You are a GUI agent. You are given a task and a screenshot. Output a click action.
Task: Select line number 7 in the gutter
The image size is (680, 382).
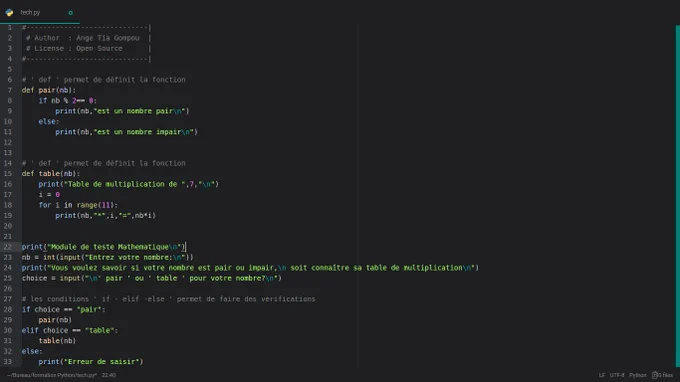pyautogui.click(x=10, y=90)
